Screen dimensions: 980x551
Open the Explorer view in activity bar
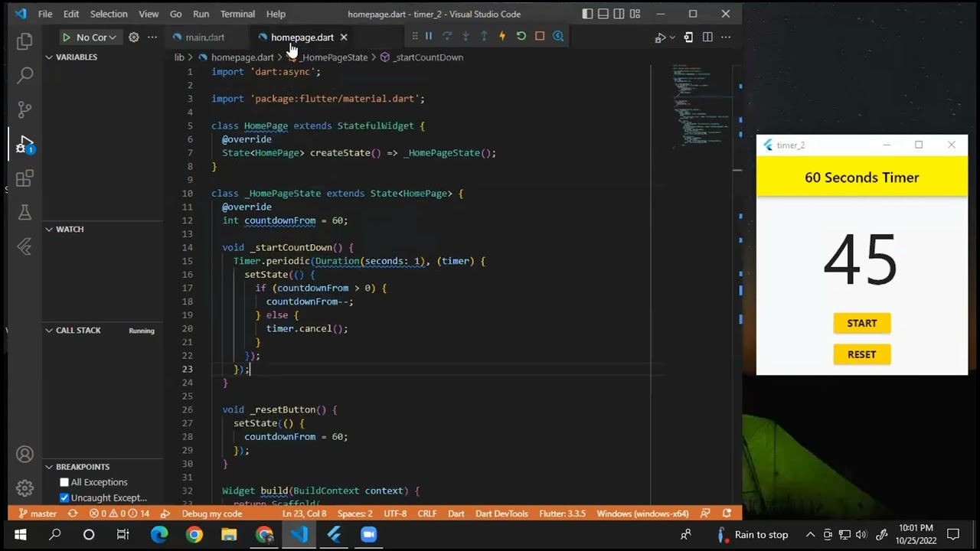click(x=24, y=41)
